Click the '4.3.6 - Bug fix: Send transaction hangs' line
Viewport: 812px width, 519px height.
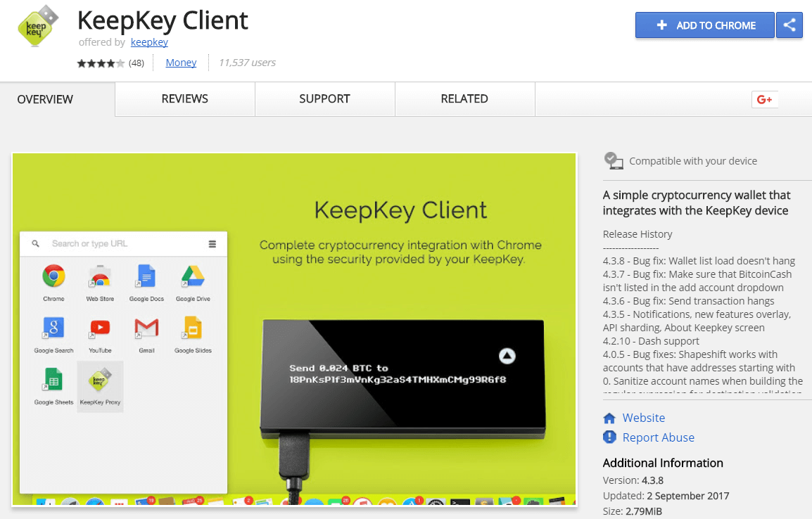click(688, 301)
